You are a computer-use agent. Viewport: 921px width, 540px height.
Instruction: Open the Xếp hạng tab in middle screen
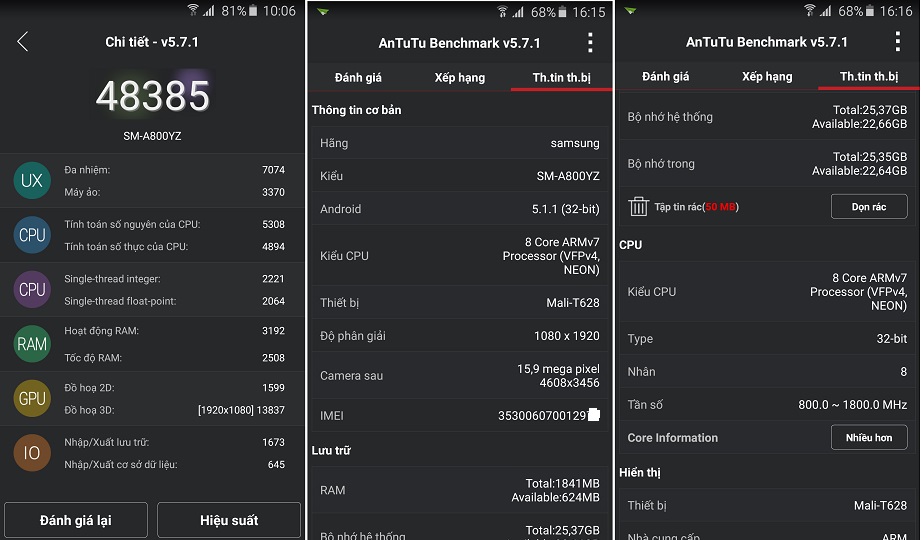click(460, 78)
